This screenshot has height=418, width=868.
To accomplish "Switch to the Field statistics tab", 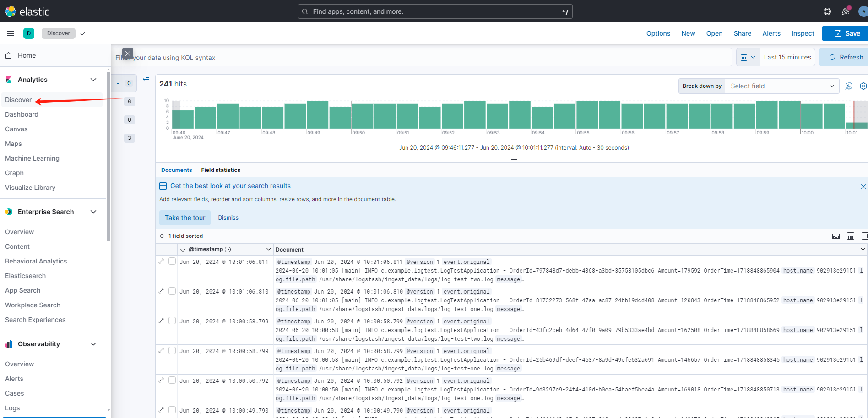I will pyautogui.click(x=221, y=170).
